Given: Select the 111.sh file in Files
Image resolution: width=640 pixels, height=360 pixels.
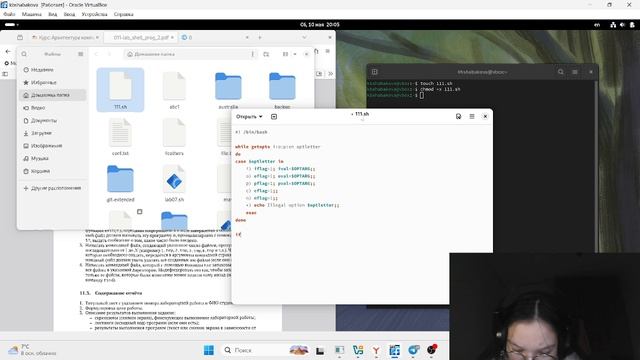Looking at the screenshot, I should [x=120, y=90].
